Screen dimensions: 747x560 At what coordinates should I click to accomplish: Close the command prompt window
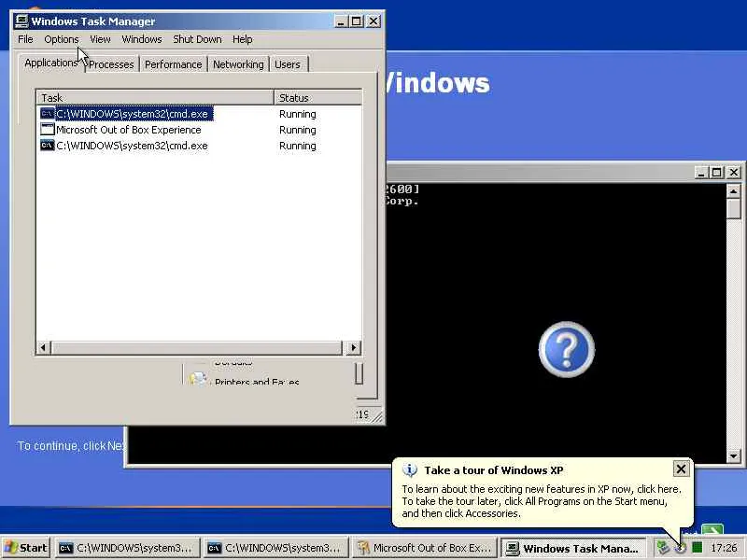pos(734,173)
